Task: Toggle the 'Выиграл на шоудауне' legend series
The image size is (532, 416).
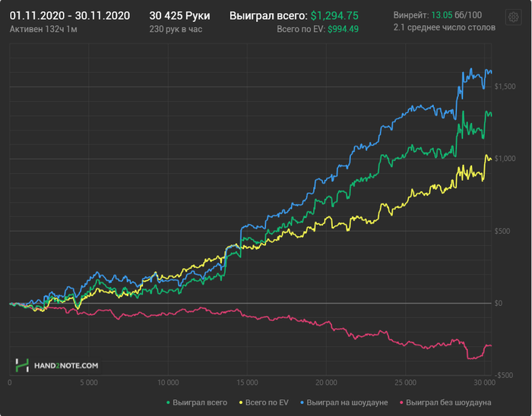Action: coord(344,402)
